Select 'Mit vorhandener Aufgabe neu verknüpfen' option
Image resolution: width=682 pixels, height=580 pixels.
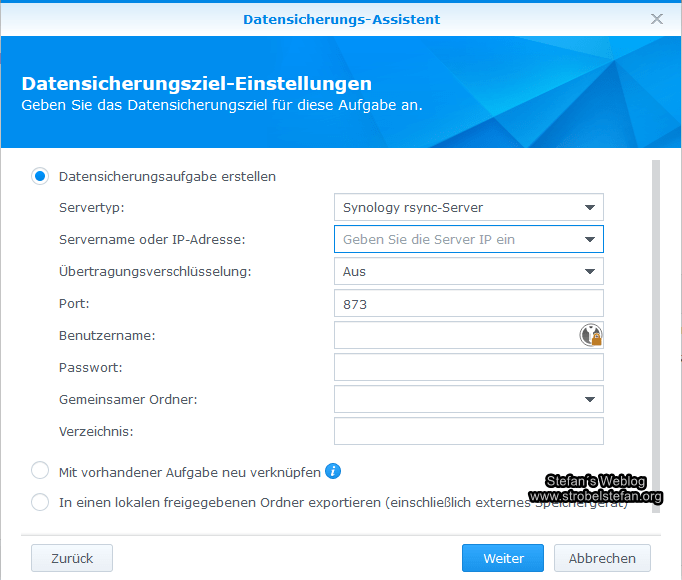click(x=40, y=470)
